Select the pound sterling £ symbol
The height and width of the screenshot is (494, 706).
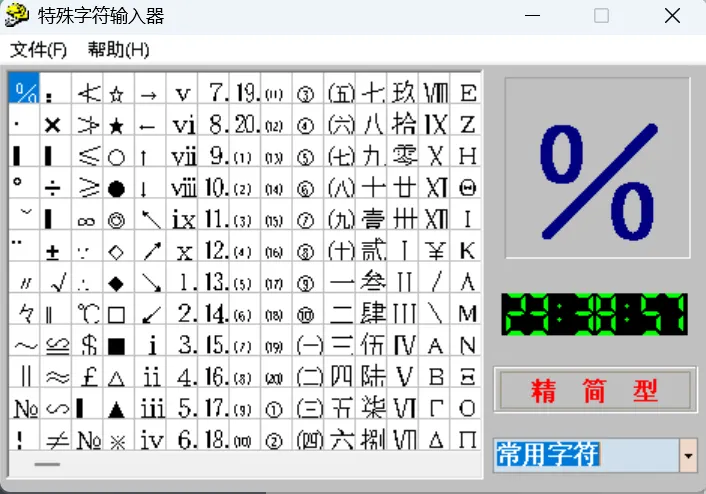click(87, 372)
